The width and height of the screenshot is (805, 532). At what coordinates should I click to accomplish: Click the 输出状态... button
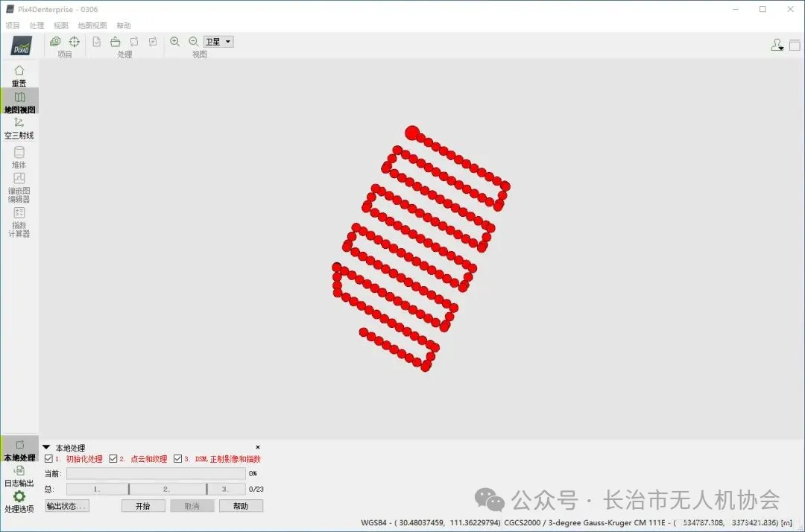67,506
